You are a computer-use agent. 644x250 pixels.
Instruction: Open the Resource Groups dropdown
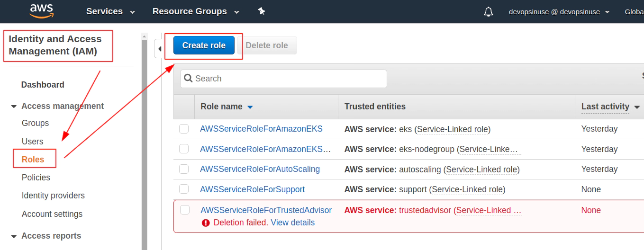tap(196, 11)
